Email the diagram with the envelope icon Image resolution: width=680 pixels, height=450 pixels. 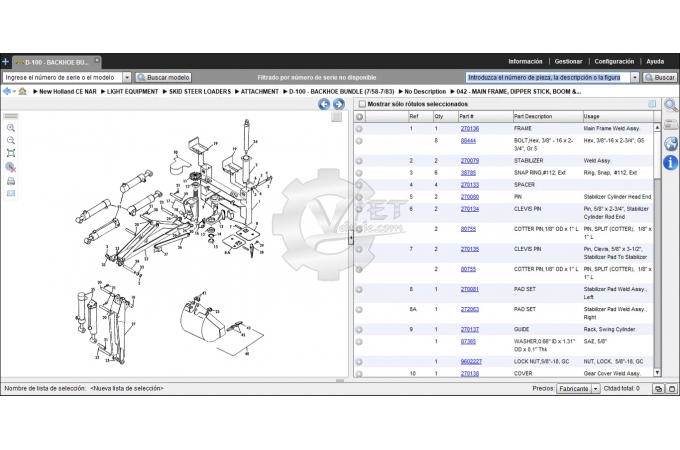tap(11, 193)
